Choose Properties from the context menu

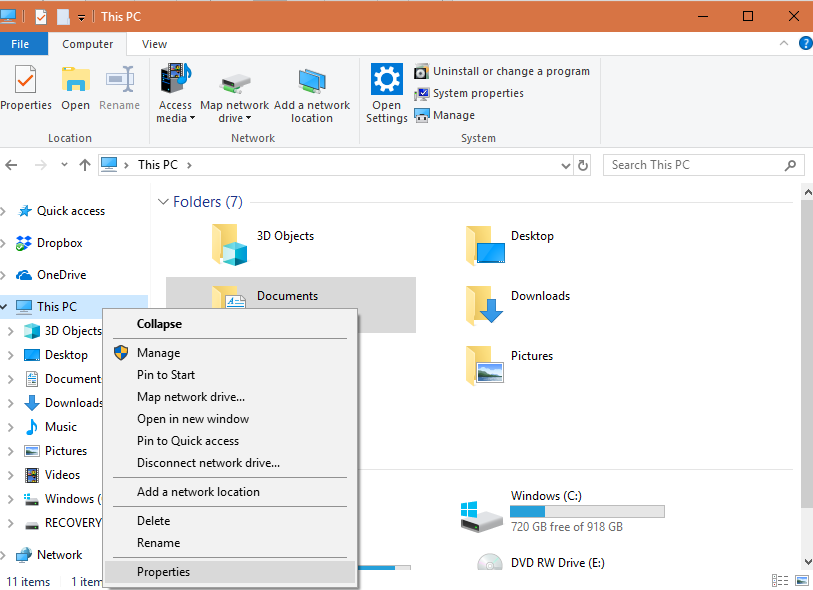tap(230, 572)
